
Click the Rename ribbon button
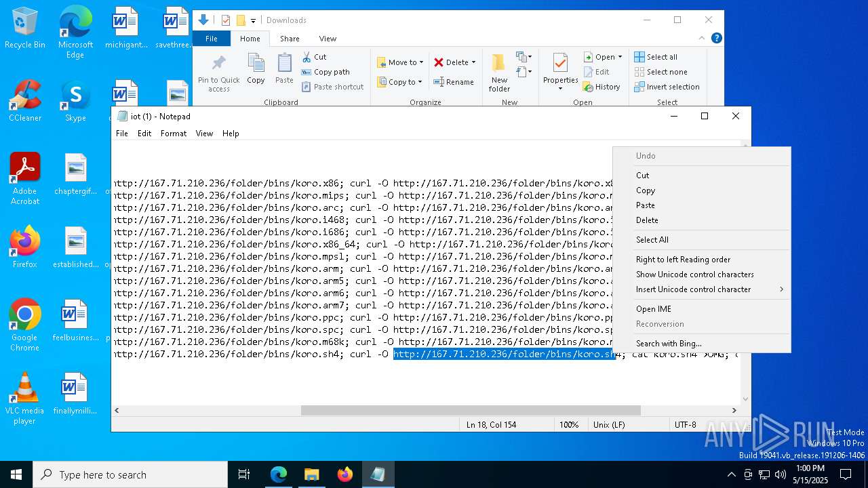click(x=454, y=82)
